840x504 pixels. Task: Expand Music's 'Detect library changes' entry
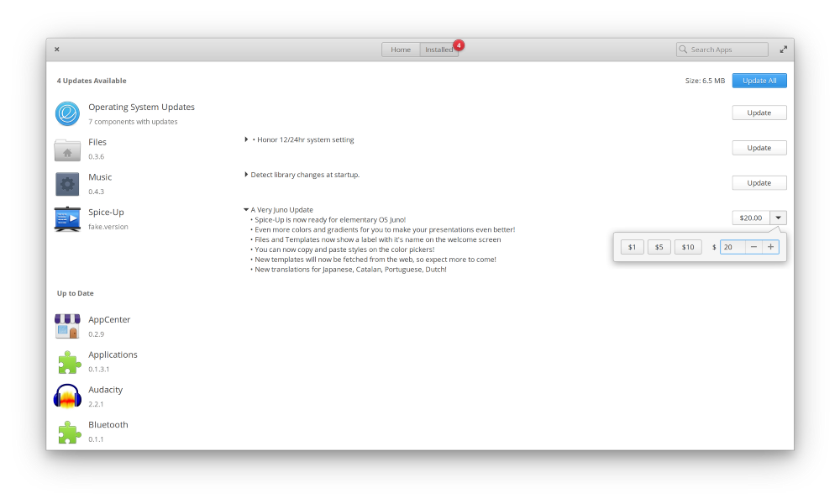point(246,175)
